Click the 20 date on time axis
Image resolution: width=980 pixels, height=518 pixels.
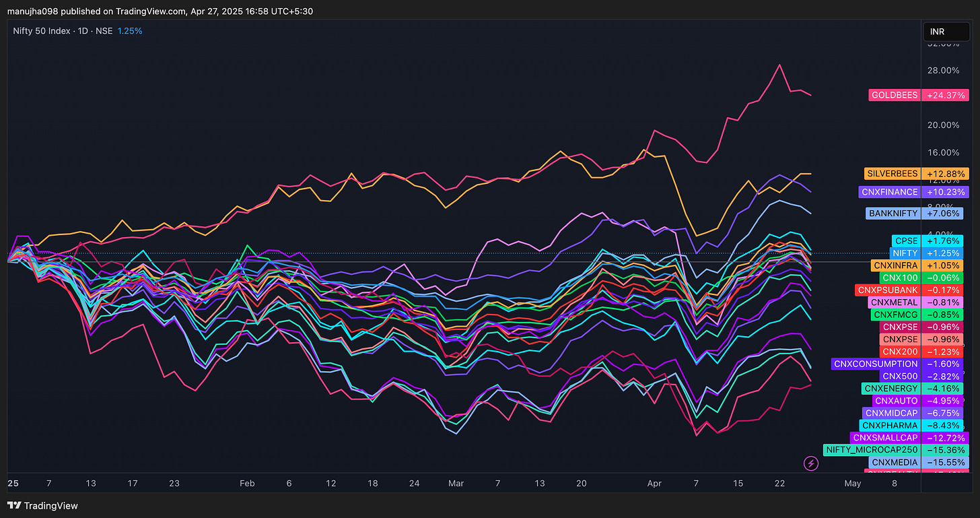pyautogui.click(x=582, y=483)
